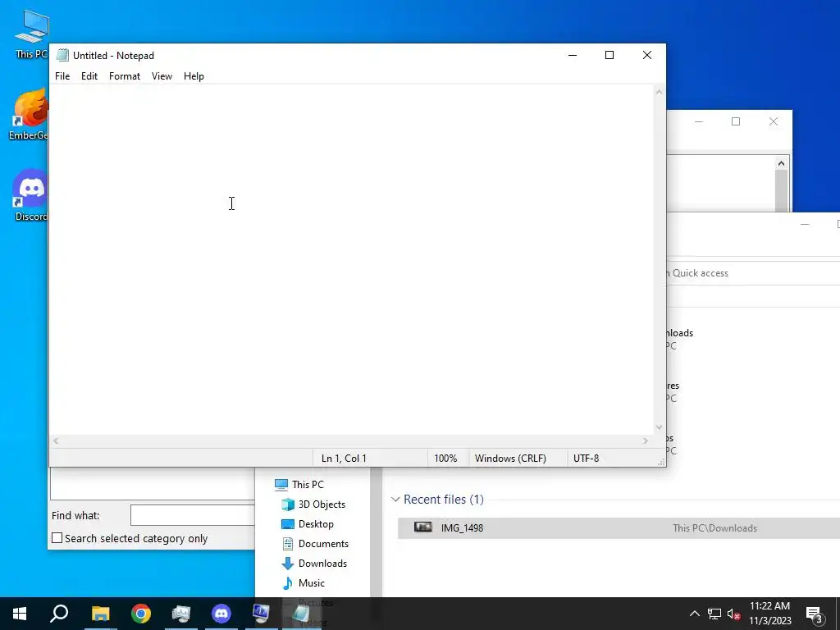Image resolution: width=840 pixels, height=630 pixels.
Task: Click the UTF-8 encoding status entry
Action: point(586,458)
